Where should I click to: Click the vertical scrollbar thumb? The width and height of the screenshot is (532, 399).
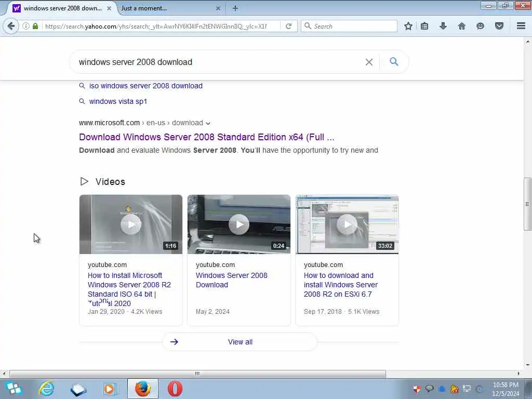tap(527, 204)
